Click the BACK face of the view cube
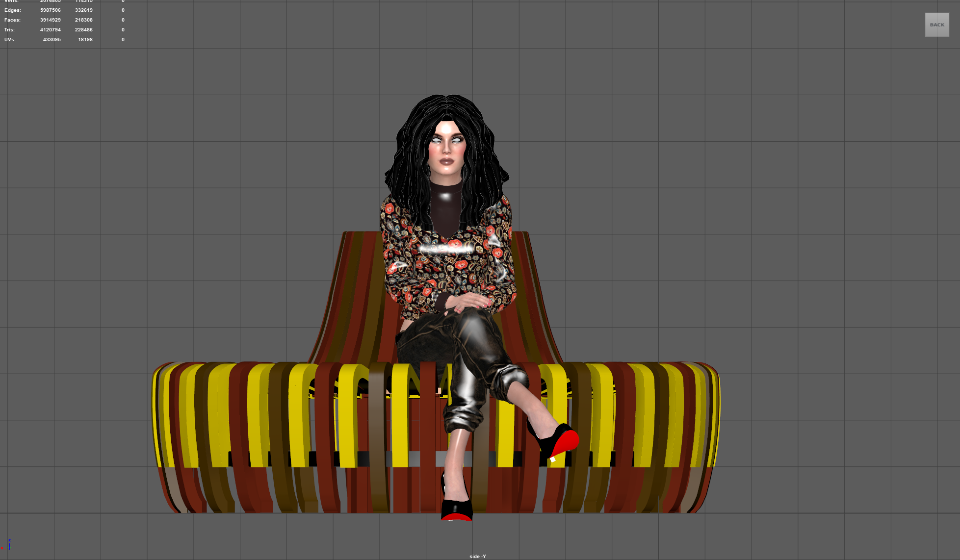 point(936,25)
